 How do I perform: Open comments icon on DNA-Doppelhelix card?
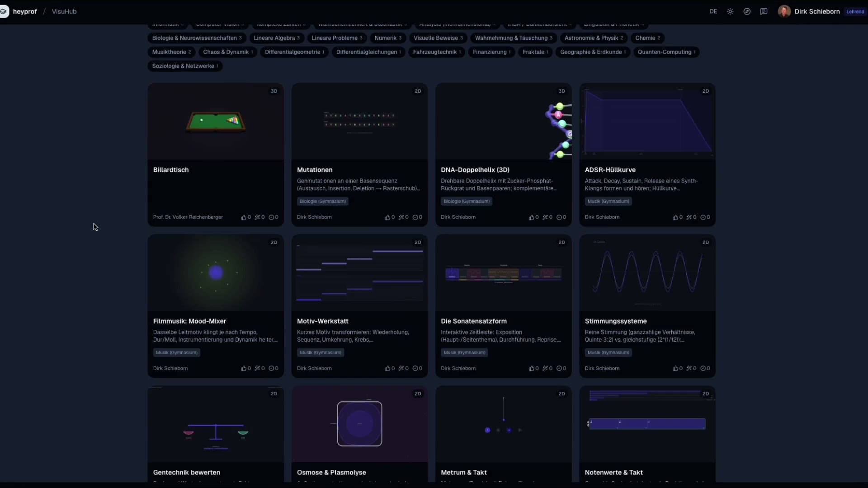pos(559,217)
